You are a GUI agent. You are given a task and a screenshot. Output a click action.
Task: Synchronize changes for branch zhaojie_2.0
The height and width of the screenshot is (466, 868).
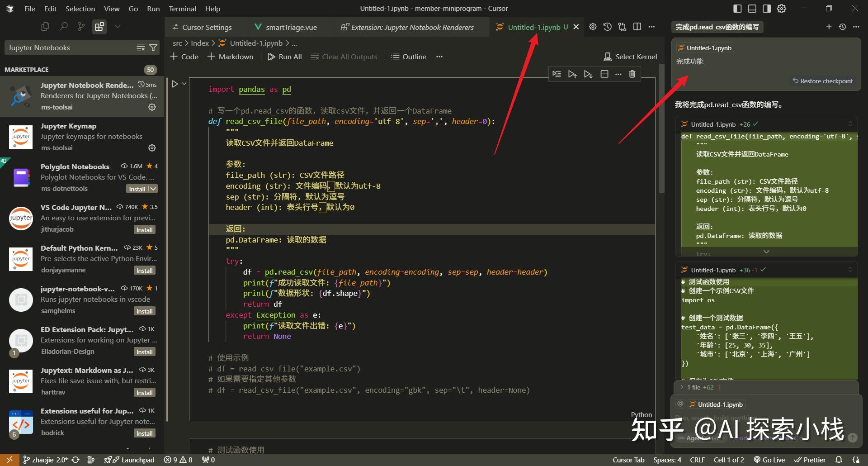click(x=75, y=460)
